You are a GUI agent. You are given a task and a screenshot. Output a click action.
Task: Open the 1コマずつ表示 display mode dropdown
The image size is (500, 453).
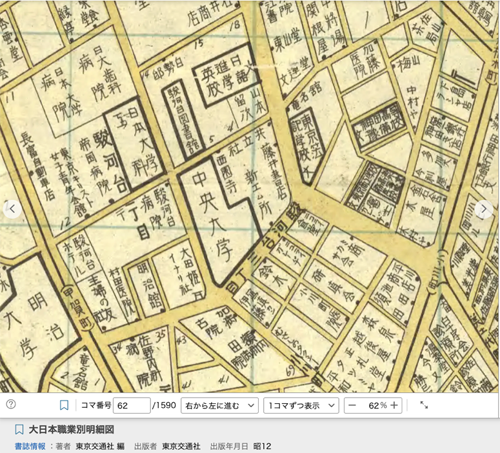pyautogui.click(x=301, y=406)
